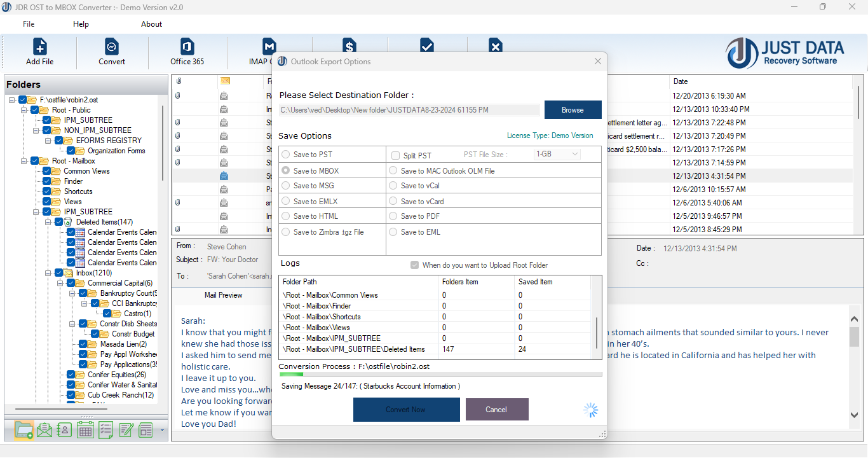Choose Save to MSG radio button

click(286, 186)
